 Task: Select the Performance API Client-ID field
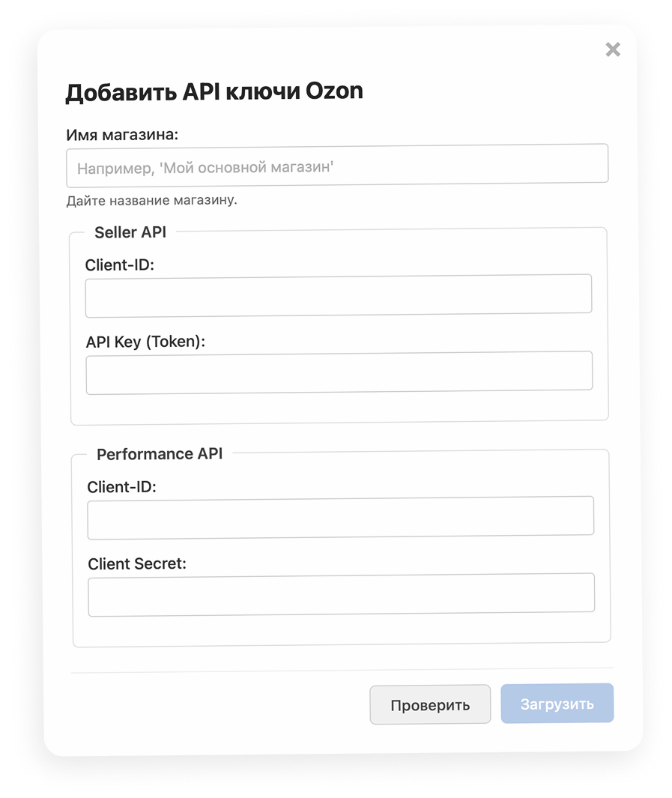click(340, 518)
